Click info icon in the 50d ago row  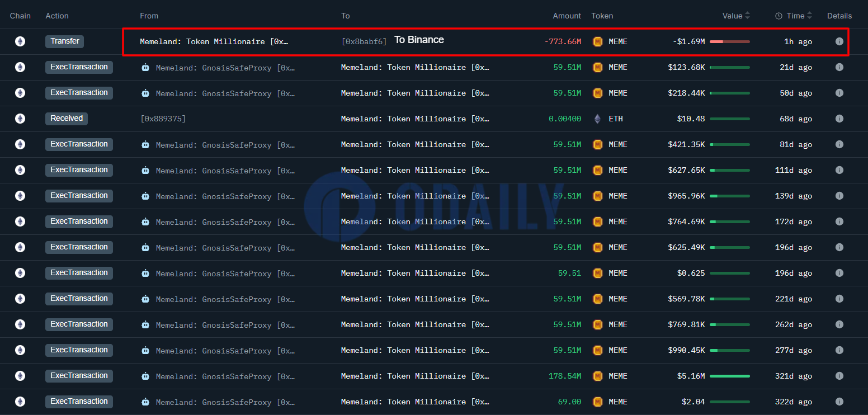(839, 93)
